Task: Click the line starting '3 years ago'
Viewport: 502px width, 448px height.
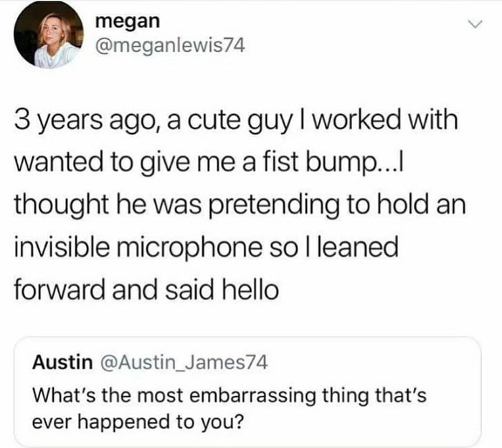Action: (236, 120)
